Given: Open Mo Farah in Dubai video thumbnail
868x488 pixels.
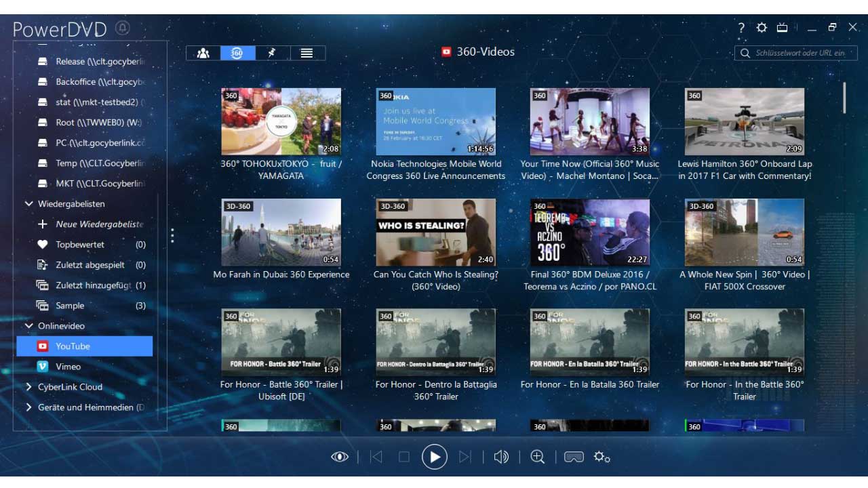Looking at the screenshot, I should coord(281,232).
